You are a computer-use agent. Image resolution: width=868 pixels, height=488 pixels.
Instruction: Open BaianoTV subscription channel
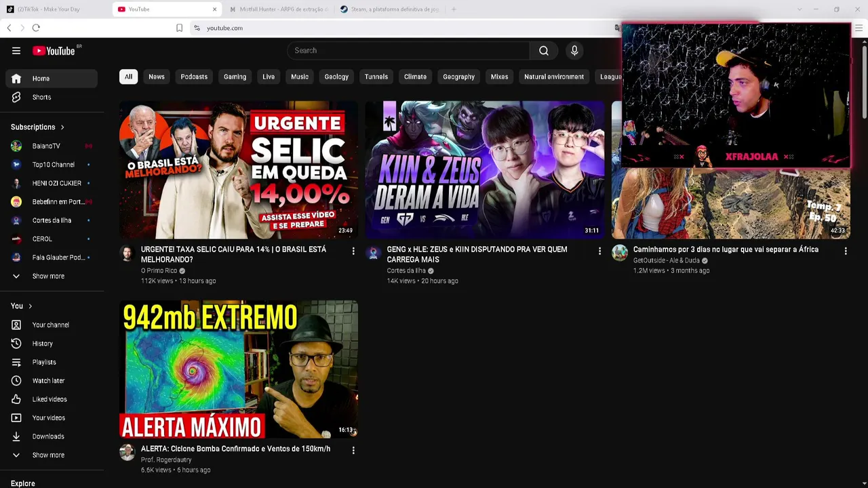pyautogui.click(x=52, y=146)
